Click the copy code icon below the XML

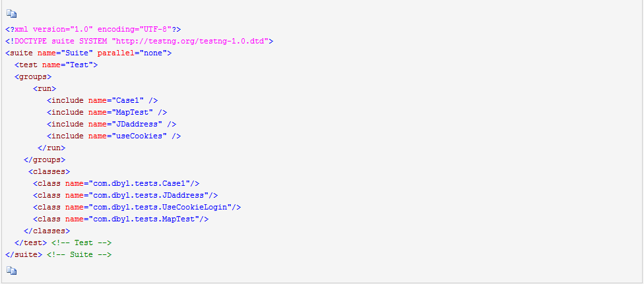(11, 270)
